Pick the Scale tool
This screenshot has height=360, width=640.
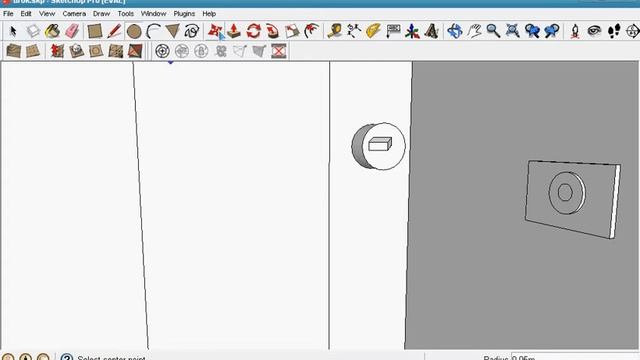[x=292, y=31]
